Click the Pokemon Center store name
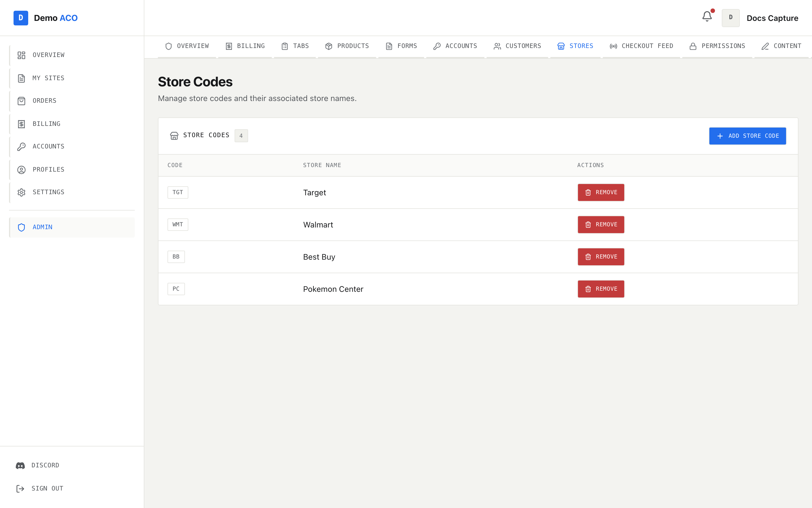The image size is (812, 508). tap(333, 289)
